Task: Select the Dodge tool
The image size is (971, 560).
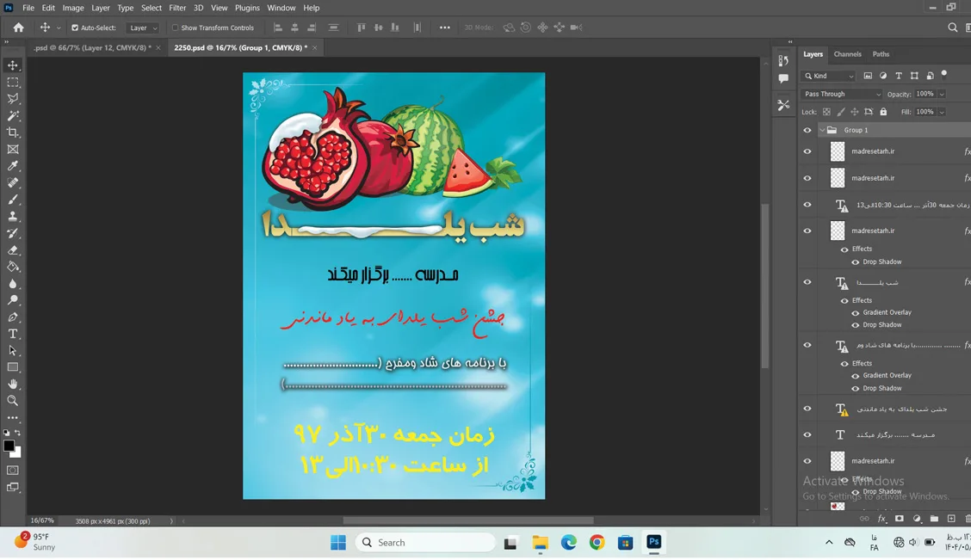Action: point(12,300)
